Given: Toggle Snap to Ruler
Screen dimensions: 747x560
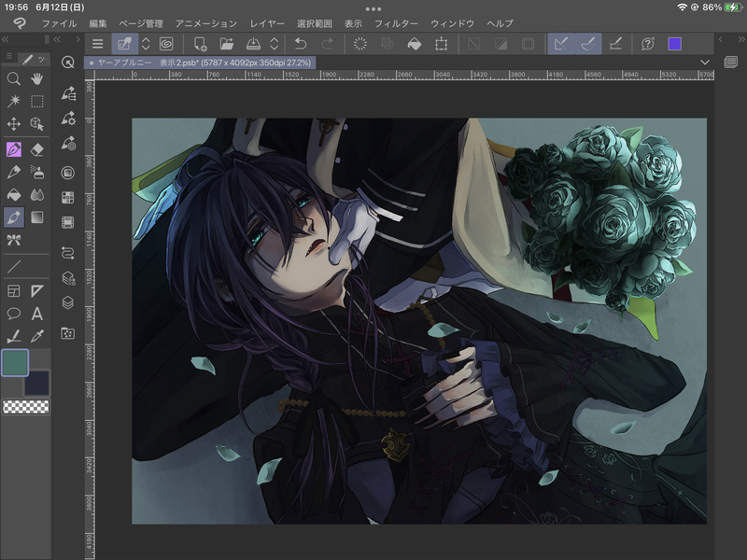Looking at the screenshot, I should (x=561, y=44).
